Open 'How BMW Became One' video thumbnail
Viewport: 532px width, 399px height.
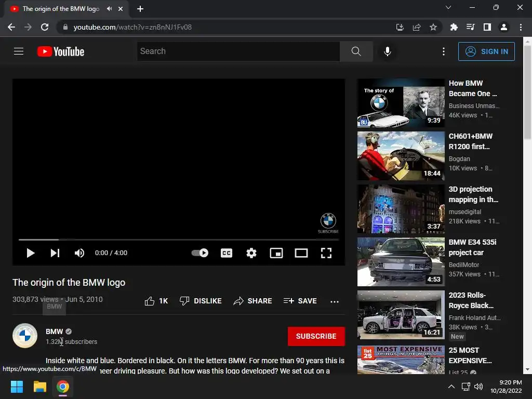tap(401, 103)
